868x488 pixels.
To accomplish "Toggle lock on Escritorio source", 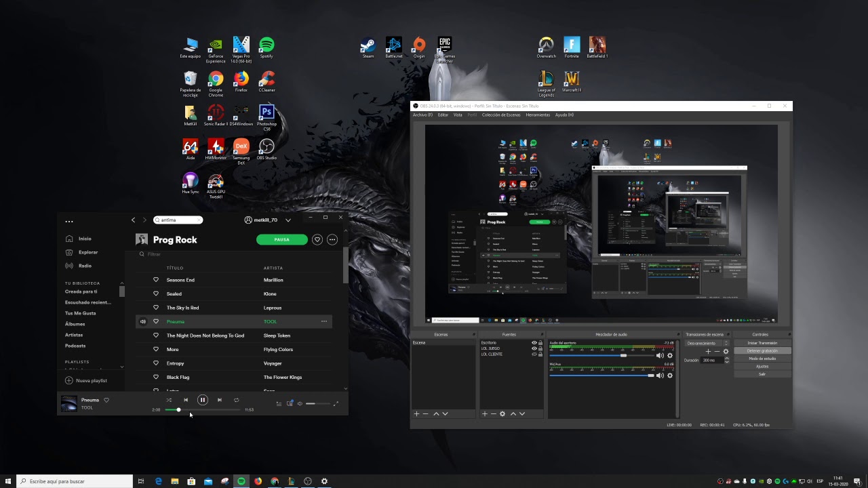I will point(540,343).
